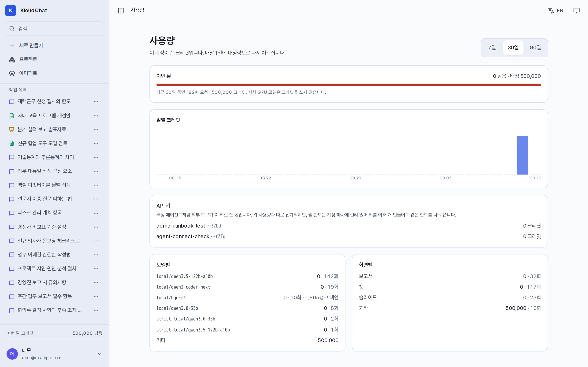Click the 검색 search field
This screenshot has width=588, height=367.
coord(55,29)
